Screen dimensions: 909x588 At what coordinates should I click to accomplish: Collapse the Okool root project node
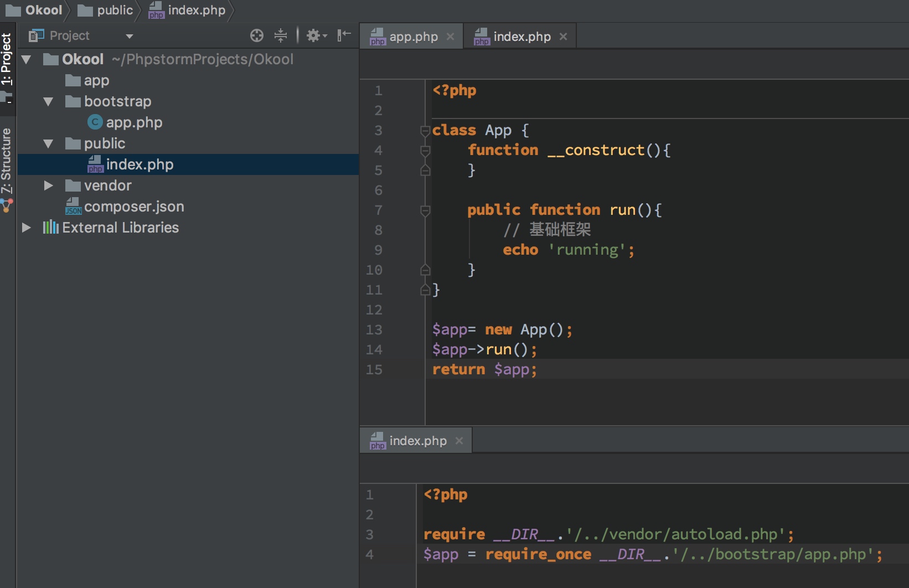pyautogui.click(x=26, y=59)
